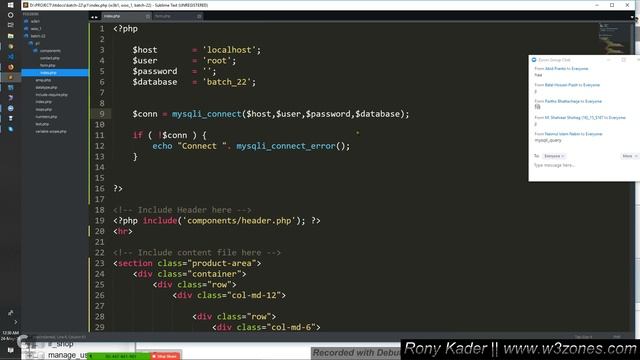This screenshot has width=640, height=360.
Task: Click the Zoom Stop Share button
Action: pos(165,356)
